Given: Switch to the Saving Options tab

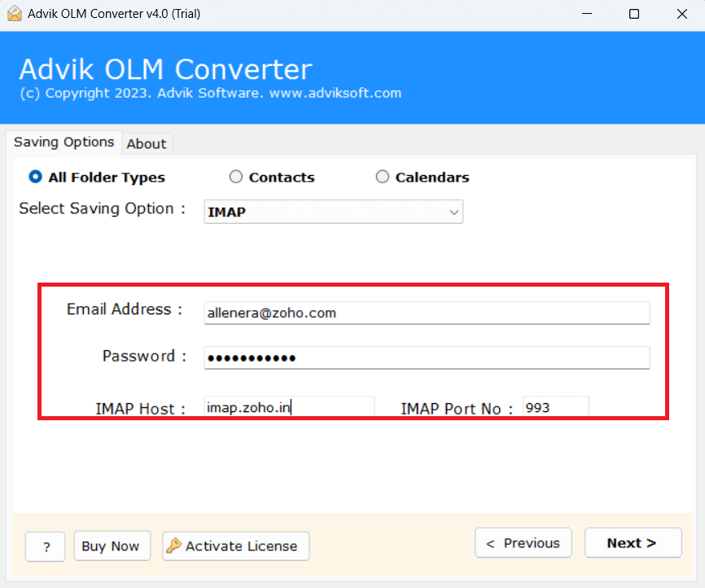Looking at the screenshot, I should (63, 142).
